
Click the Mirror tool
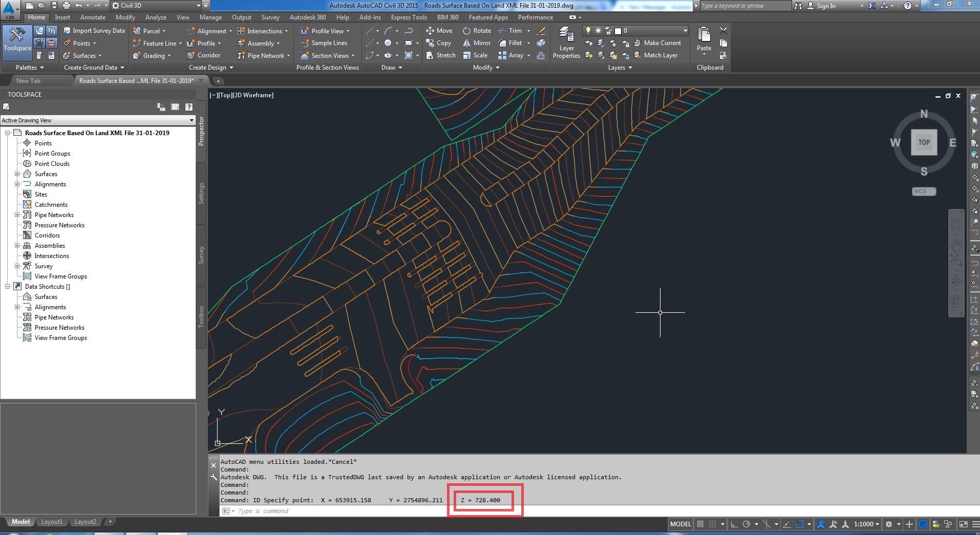pos(477,43)
